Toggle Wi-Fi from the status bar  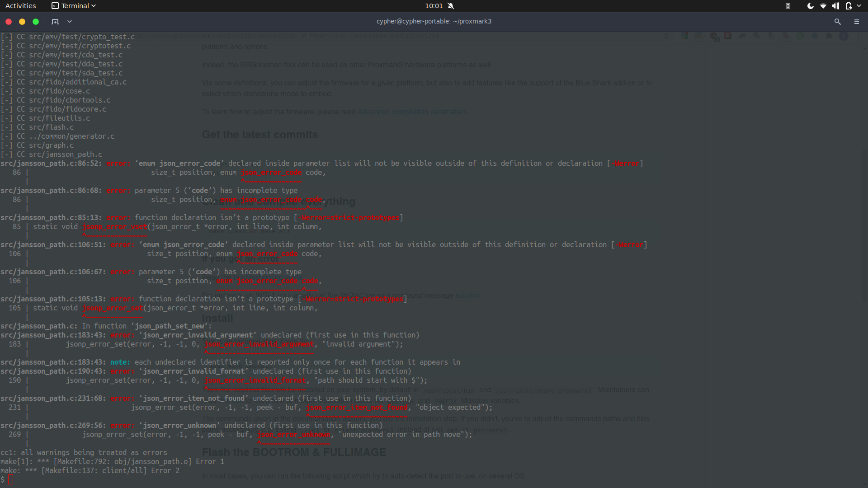[x=823, y=6]
